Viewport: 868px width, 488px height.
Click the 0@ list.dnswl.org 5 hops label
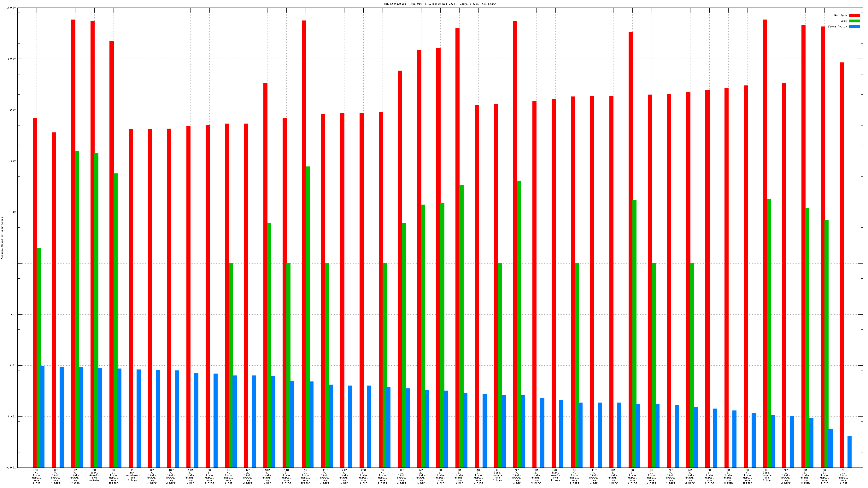[498, 475]
